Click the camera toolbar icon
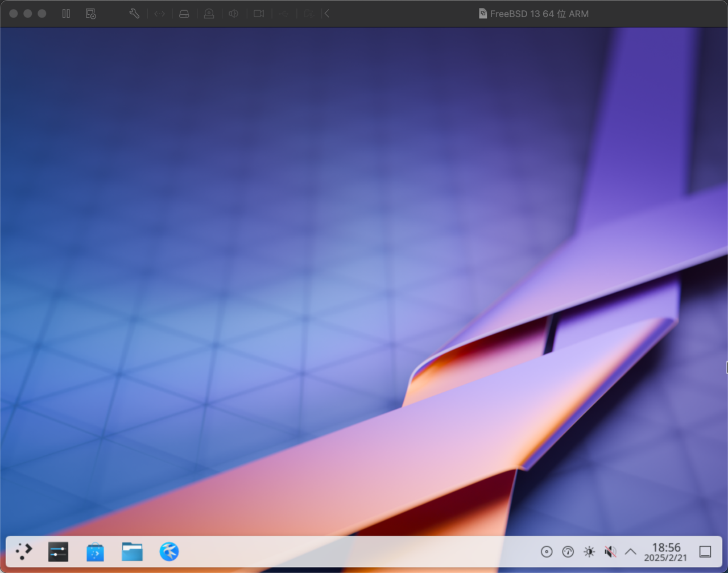 (259, 14)
